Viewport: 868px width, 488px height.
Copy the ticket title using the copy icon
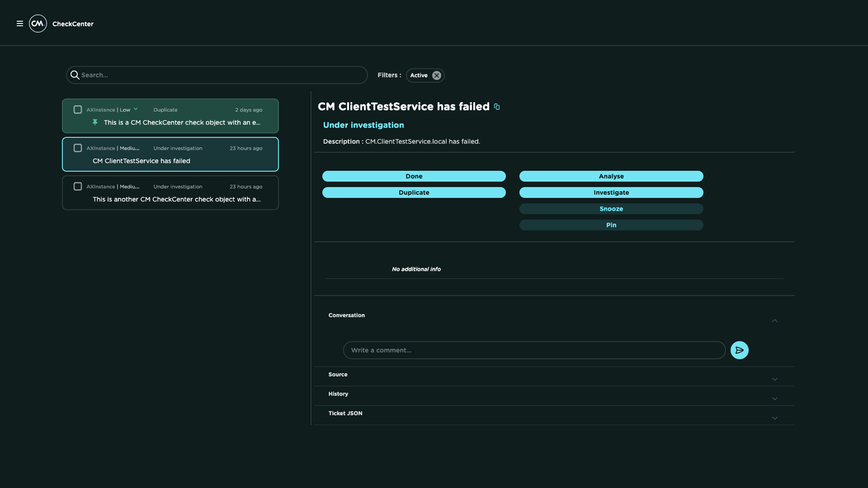point(496,107)
